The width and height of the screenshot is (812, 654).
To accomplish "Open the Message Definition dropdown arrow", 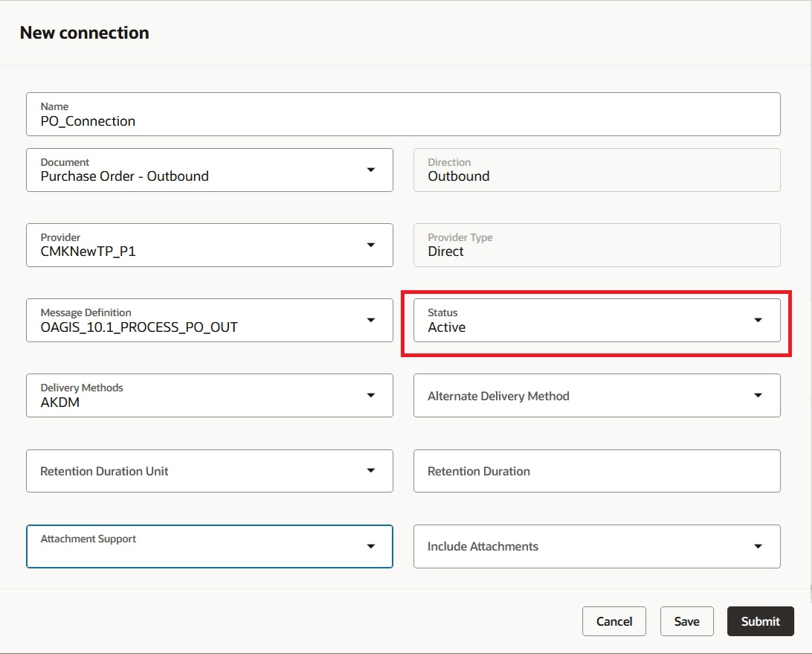I will 370,321.
